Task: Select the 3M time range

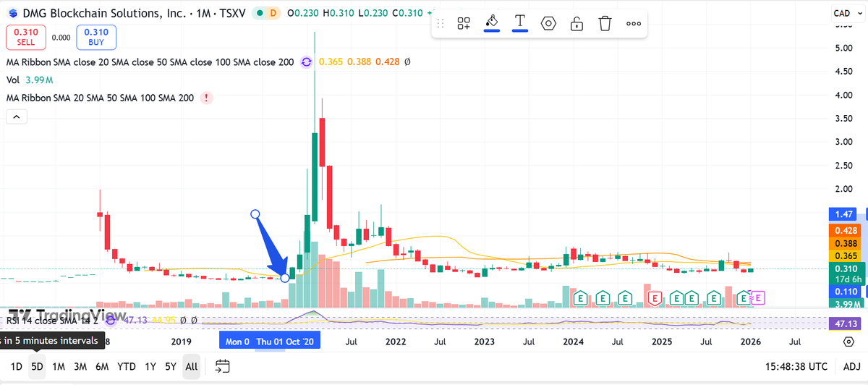Action: tap(80, 367)
